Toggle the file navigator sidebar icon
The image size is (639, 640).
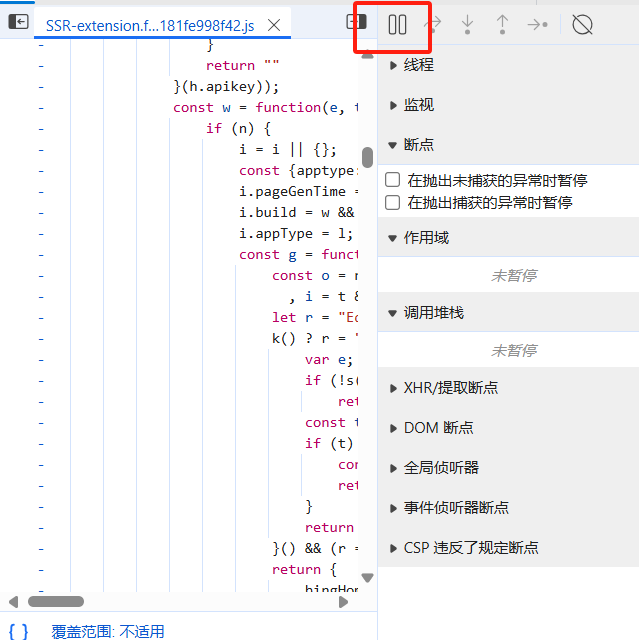[18, 22]
